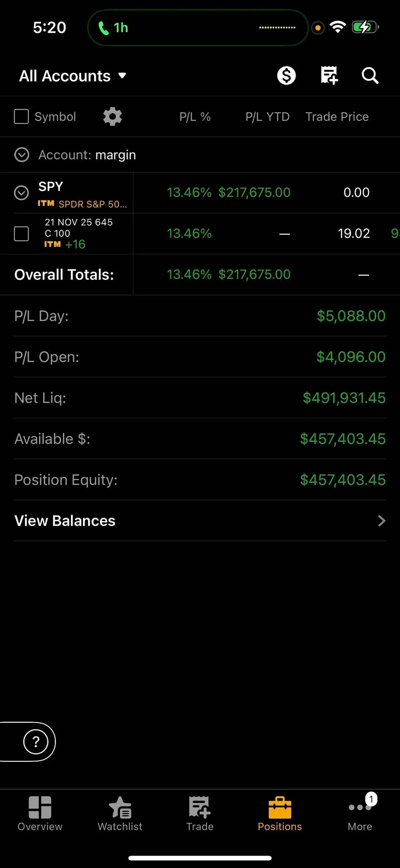Sort by Trade Price column header
Screen dimensions: 400x868
337,116
